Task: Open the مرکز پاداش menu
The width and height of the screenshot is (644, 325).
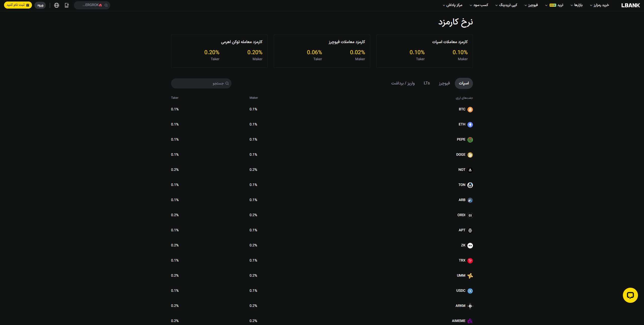Action: point(453,5)
